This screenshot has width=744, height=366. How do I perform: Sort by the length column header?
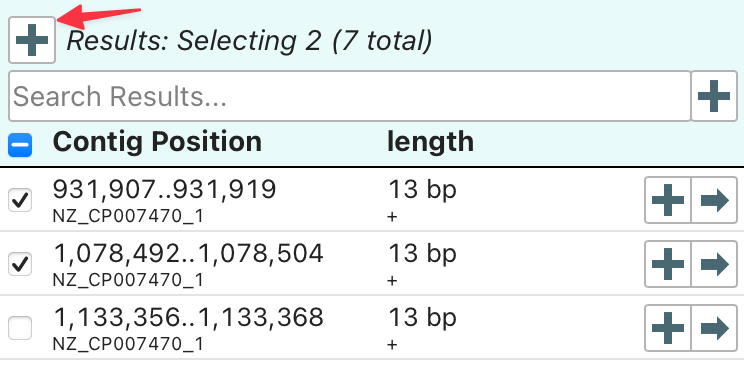(430, 142)
